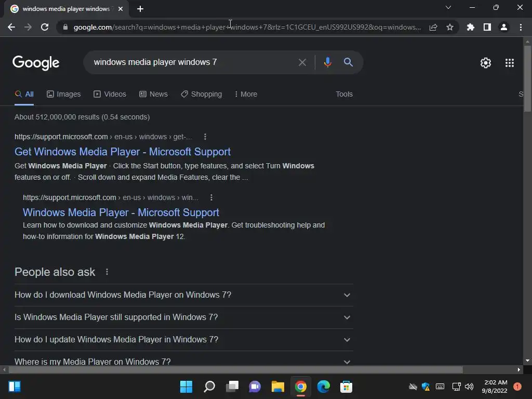Open Google quick settings gear
This screenshot has width=532, height=399.
pos(486,63)
